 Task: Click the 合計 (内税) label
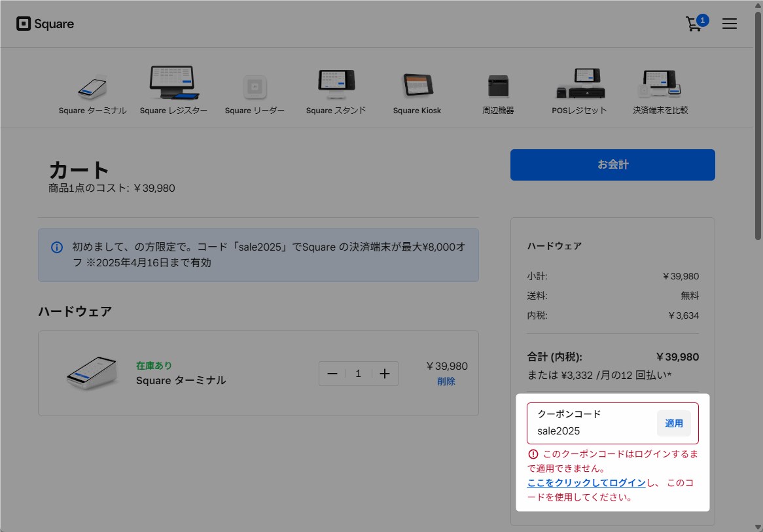(x=555, y=357)
